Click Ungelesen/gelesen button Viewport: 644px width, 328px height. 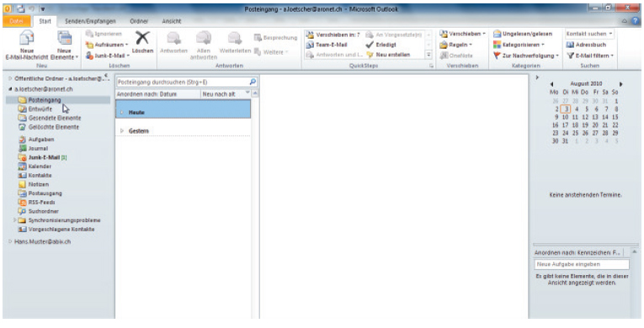pos(523,34)
